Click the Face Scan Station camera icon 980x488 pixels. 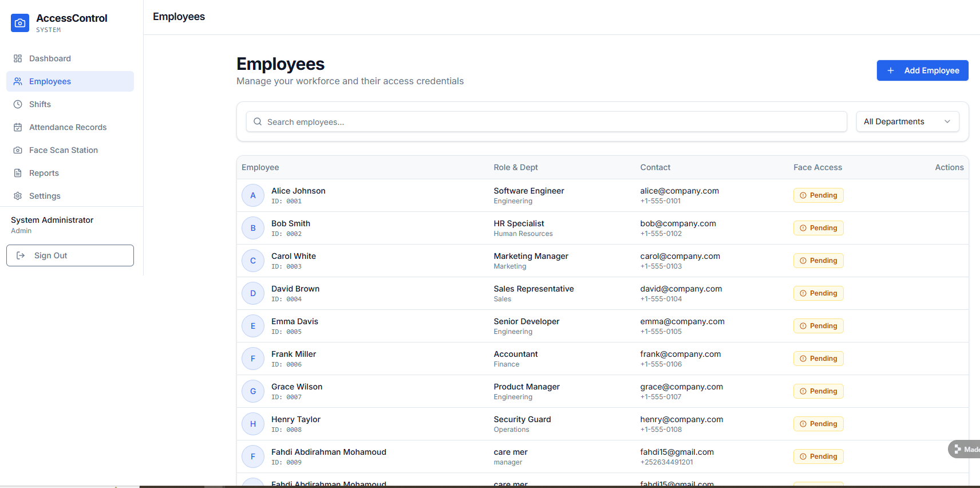click(x=18, y=150)
